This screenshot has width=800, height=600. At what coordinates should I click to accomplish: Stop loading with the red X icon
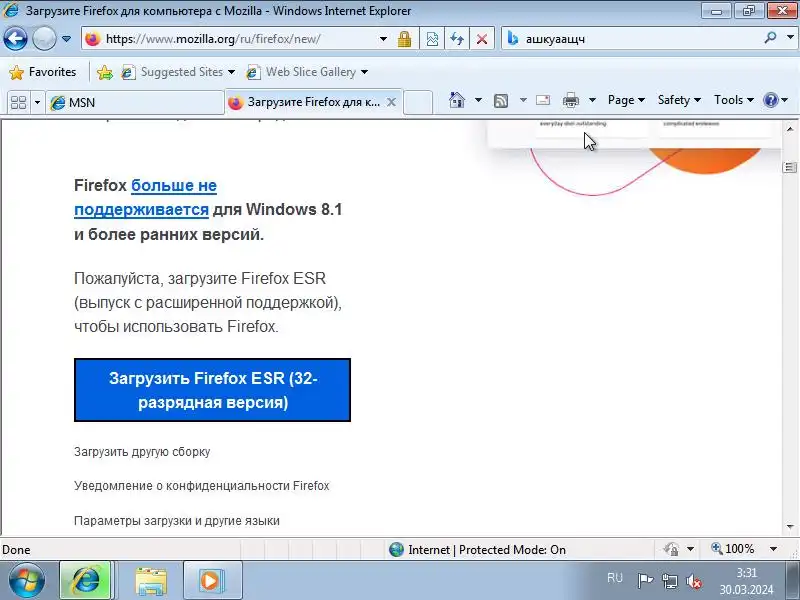[482, 39]
